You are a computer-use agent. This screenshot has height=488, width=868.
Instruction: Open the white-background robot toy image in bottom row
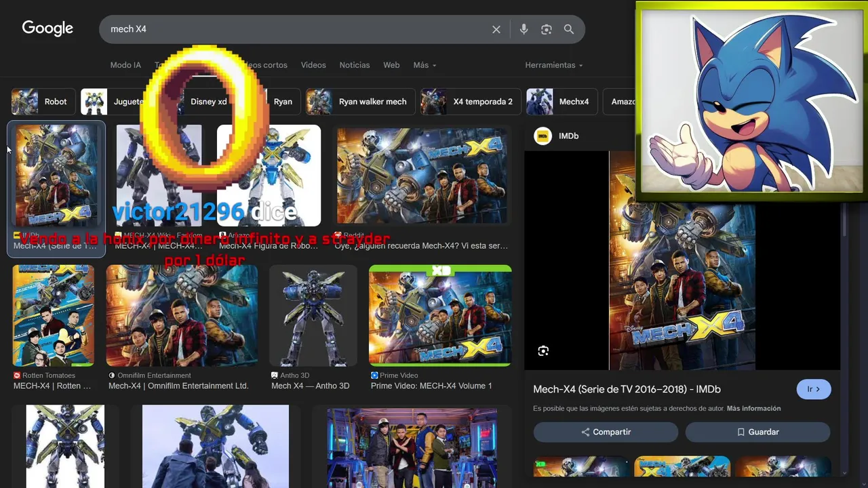65,447
